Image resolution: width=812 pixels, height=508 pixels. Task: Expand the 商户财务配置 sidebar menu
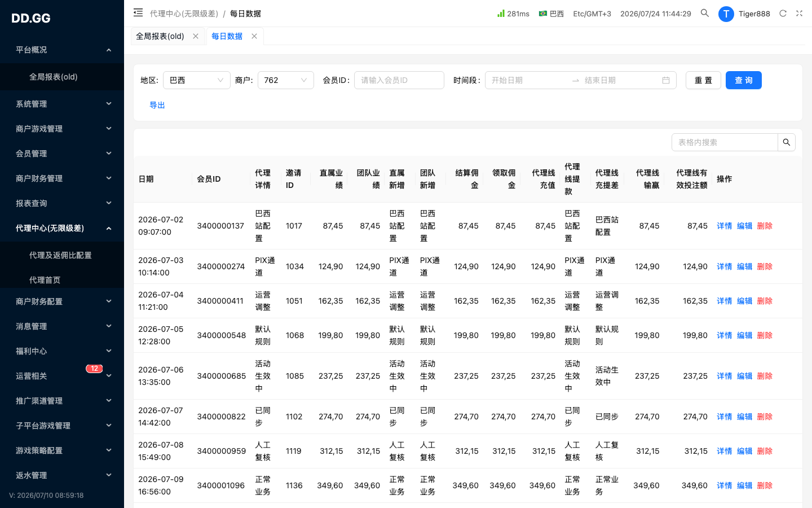coord(62,301)
